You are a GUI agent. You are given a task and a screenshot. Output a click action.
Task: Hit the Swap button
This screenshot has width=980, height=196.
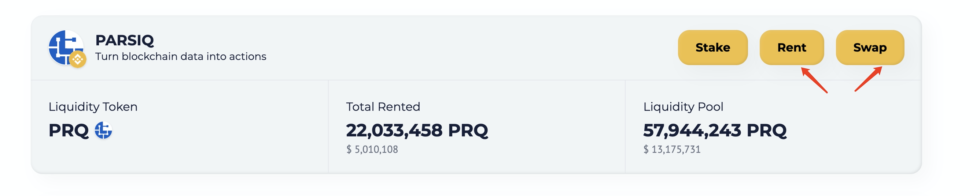(x=870, y=48)
